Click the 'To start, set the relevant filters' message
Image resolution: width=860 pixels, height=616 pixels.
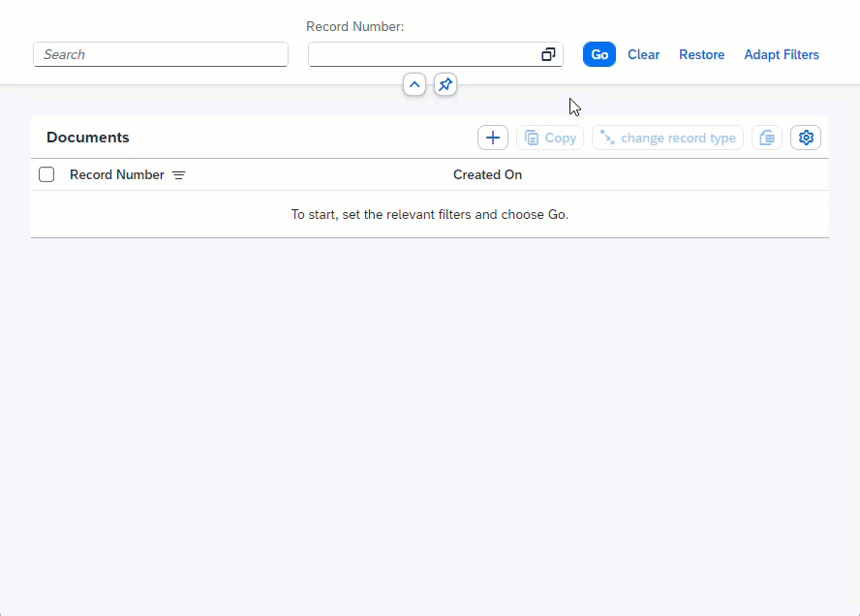[429, 214]
